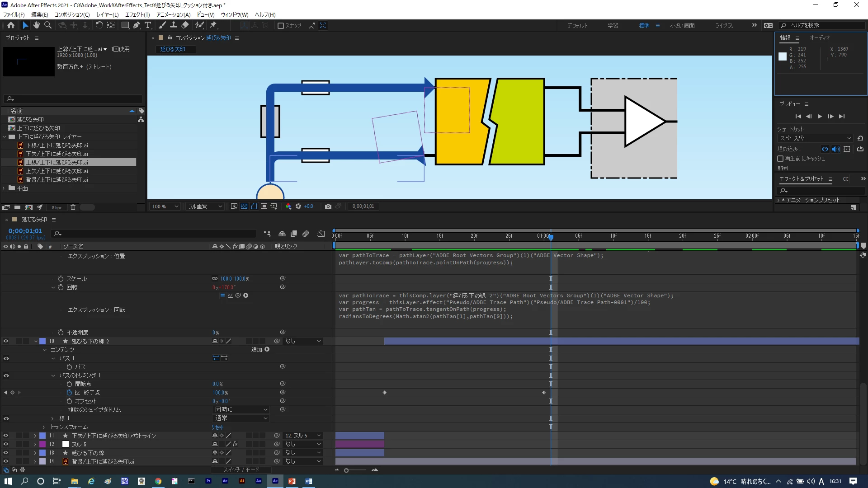
Task: Click layer 12 purple label color swatch
Action: (x=42, y=444)
